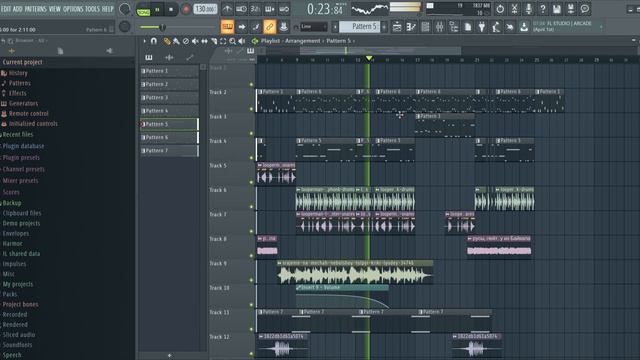
Task: Click the save project floppy icon
Action: pyautogui.click(x=557, y=9)
